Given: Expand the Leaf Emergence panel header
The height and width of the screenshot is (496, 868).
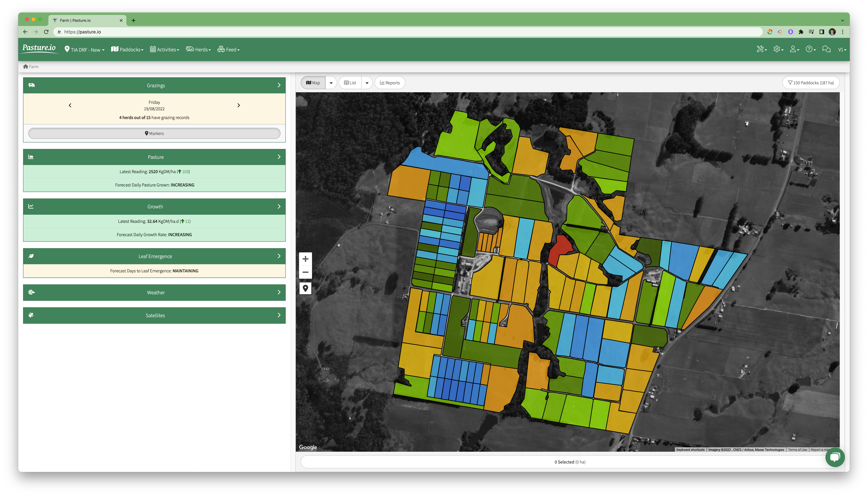Looking at the screenshot, I should coord(154,256).
